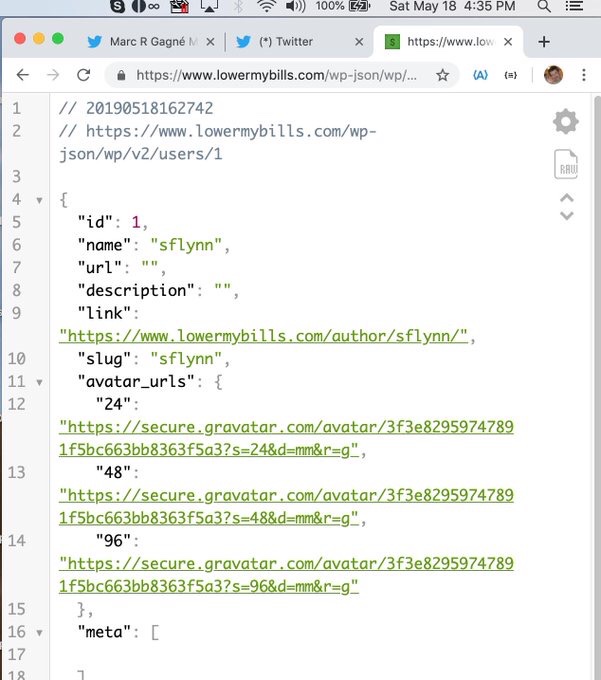This screenshot has height=680, width=601.
Task: Open the Skype menu bar icon
Action: coord(117,6)
